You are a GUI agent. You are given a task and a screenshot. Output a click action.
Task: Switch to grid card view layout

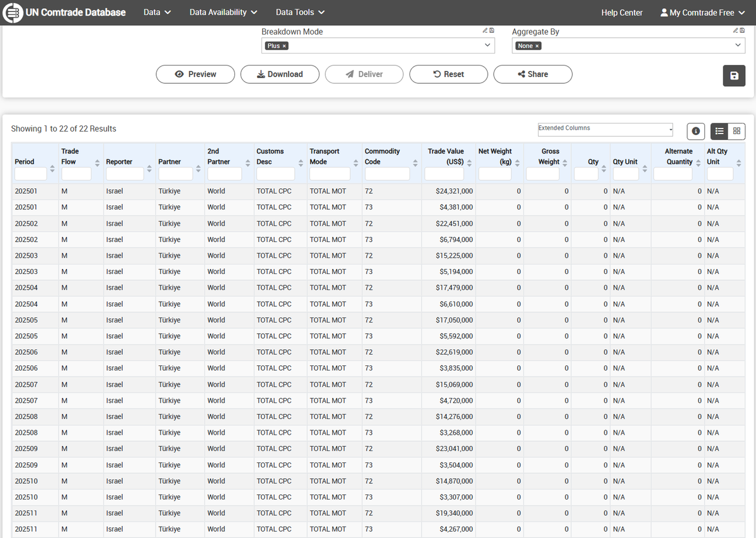click(x=736, y=131)
